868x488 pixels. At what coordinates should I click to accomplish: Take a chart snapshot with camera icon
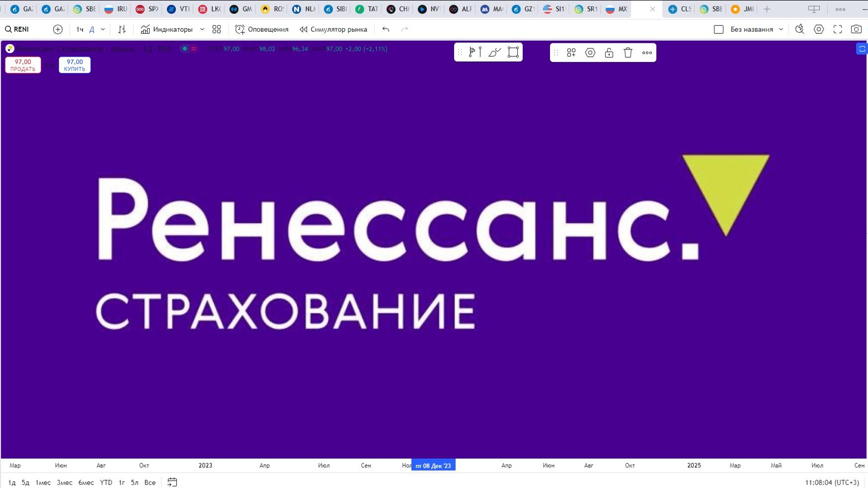(856, 29)
